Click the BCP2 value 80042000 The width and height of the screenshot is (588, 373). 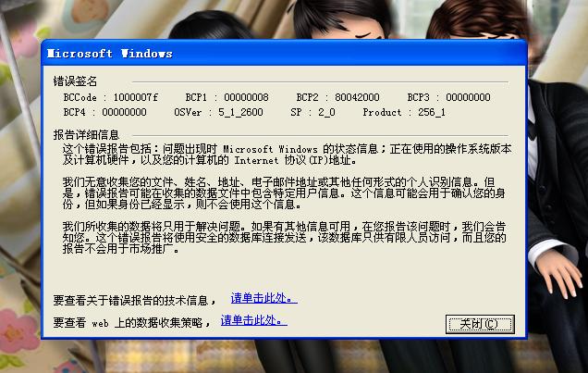pos(357,97)
